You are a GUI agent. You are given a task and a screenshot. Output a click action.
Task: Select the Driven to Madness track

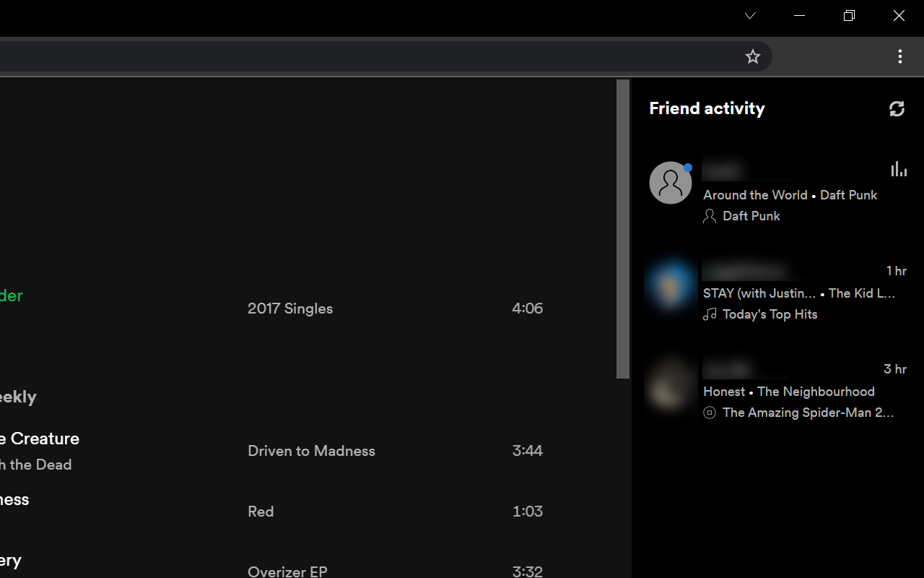coord(311,450)
